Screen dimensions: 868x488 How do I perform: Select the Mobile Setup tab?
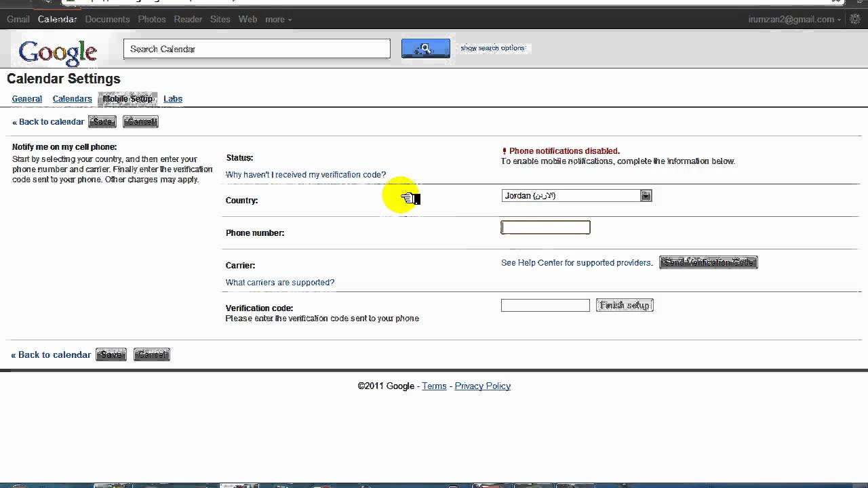coord(128,99)
